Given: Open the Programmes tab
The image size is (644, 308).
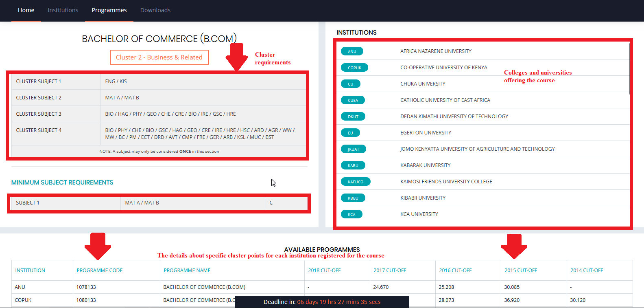Looking at the screenshot, I should pos(109,10).
